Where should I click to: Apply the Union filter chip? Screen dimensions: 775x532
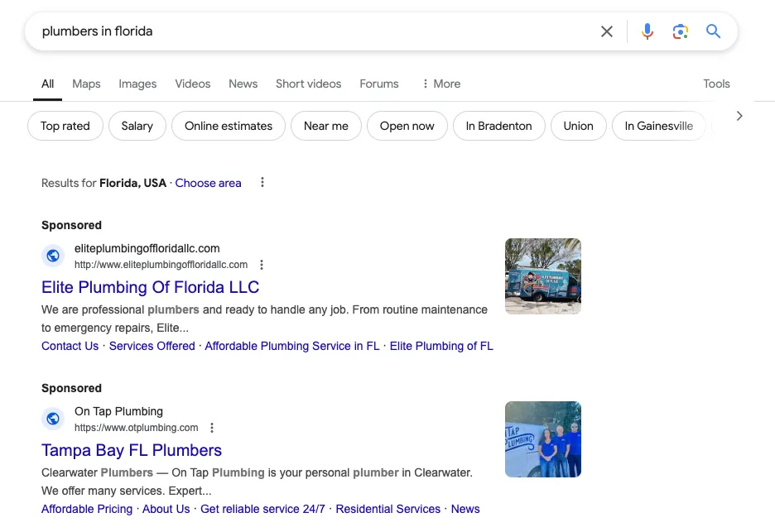coord(578,126)
